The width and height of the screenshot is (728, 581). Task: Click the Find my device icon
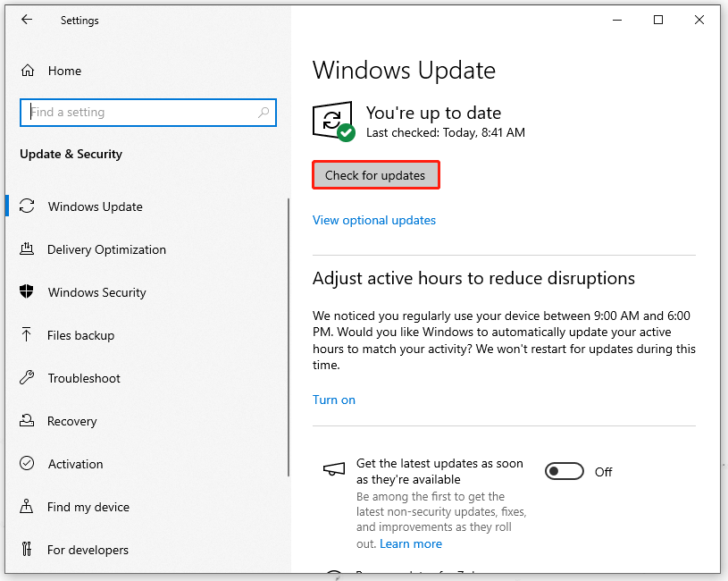(x=27, y=506)
